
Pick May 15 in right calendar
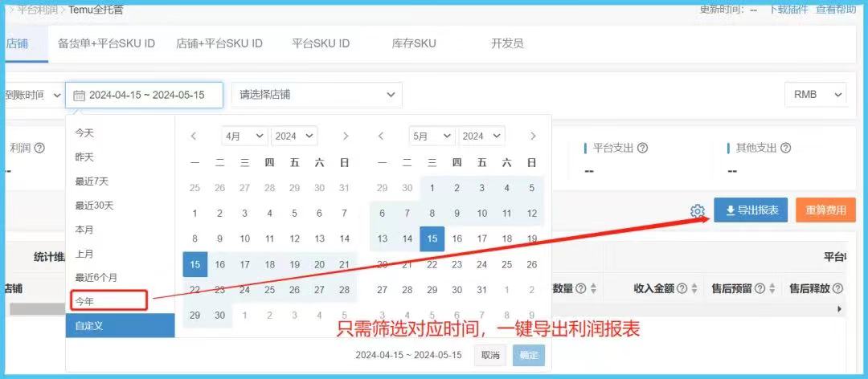(432, 238)
